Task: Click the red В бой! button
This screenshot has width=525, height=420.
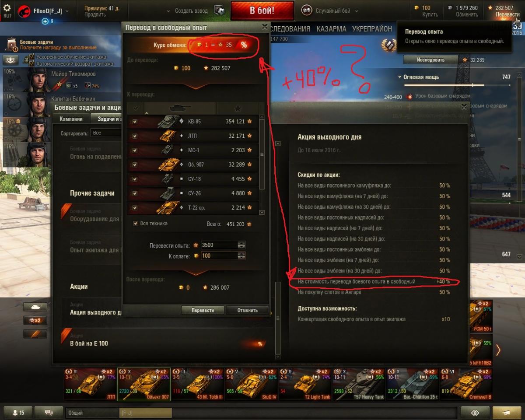Action: click(262, 10)
